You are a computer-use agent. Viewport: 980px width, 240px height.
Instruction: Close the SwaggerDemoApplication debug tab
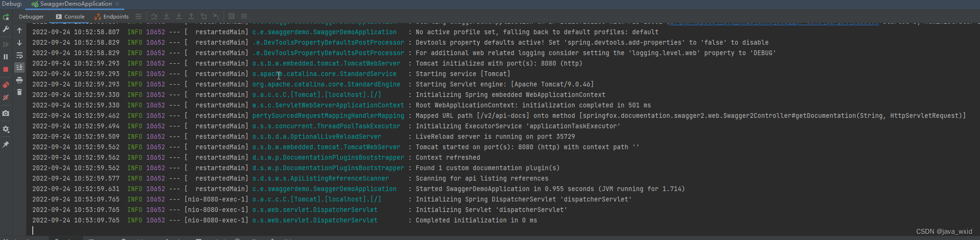(117, 4)
